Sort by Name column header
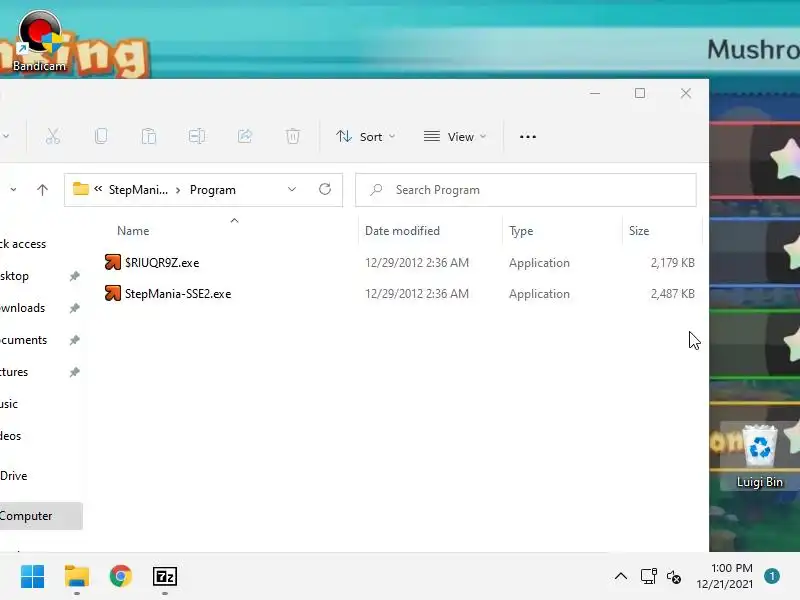This screenshot has height=600, width=800. click(x=133, y=231)
